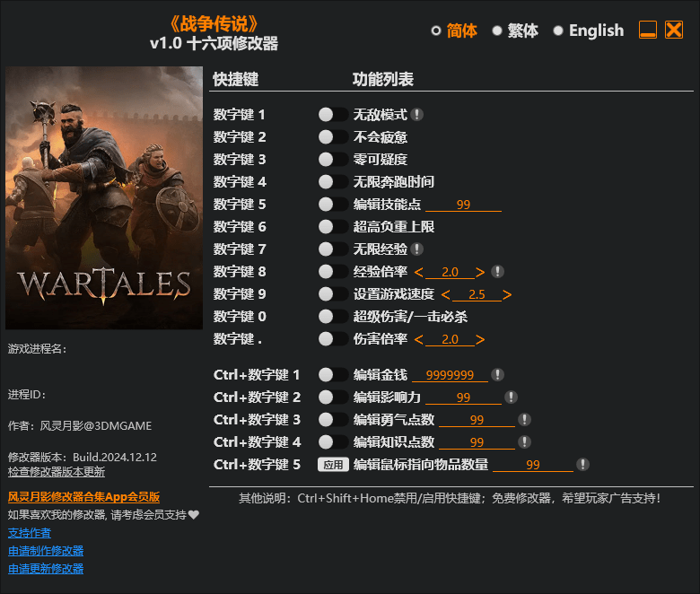Toggle 编辑技能点 switch
The width and height of the screenshot is (700, 594).
pos(333,205)
